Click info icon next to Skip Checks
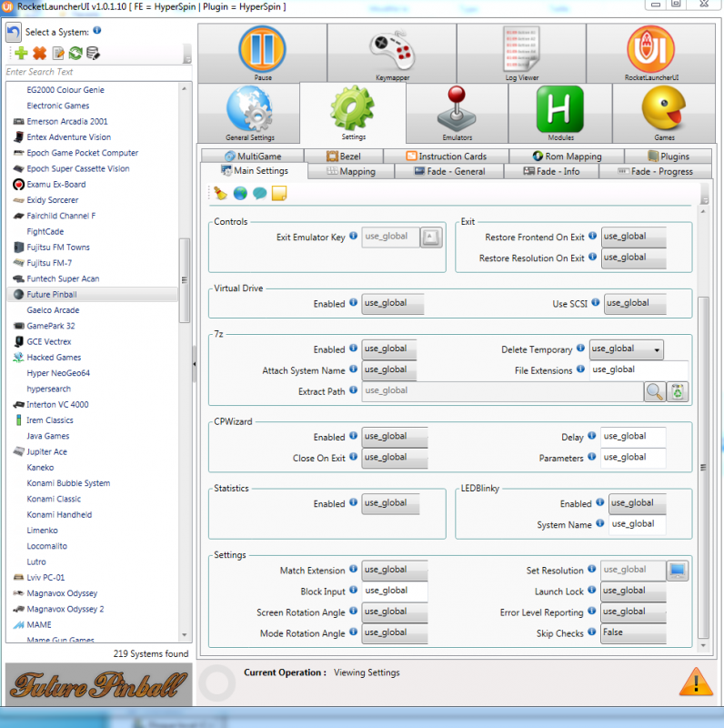The height and width of the screenshot is (728, 724). [x=592, y=632]
